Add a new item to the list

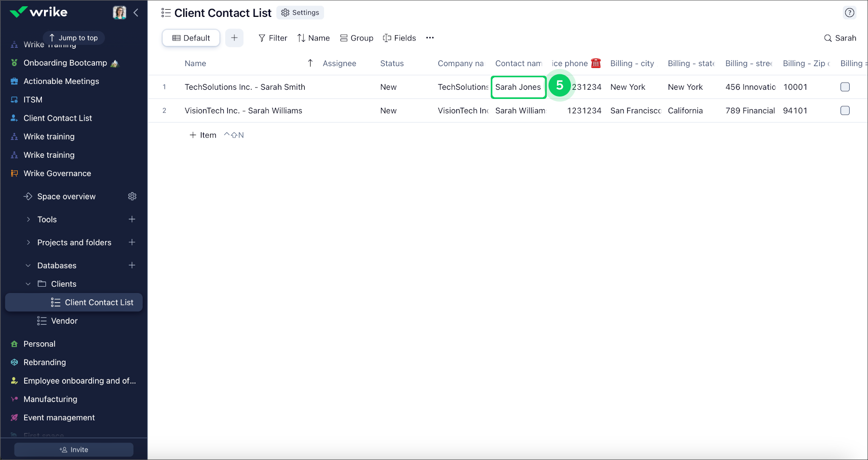(x=203, y=135)
